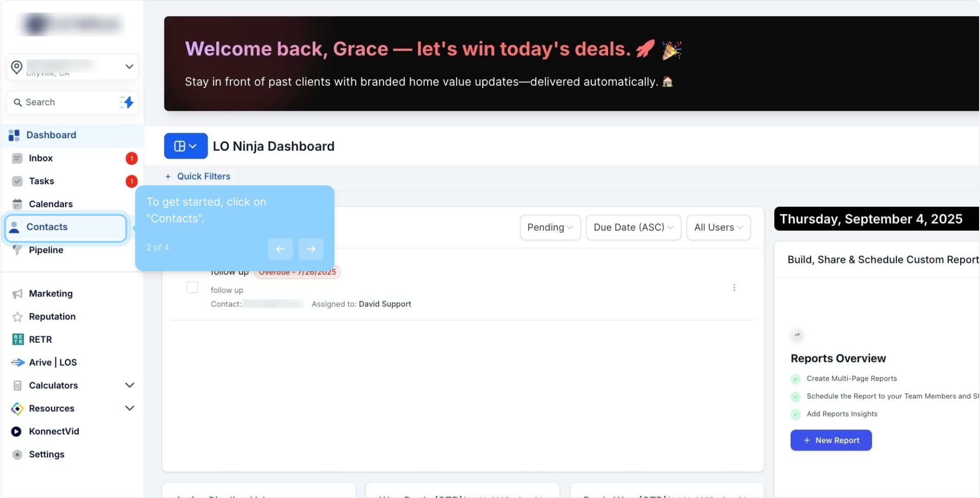The height and width of the screenshot is (498, 980).
Task: Expand the Resources submenu chevron
Action: (x=130, y=409)
